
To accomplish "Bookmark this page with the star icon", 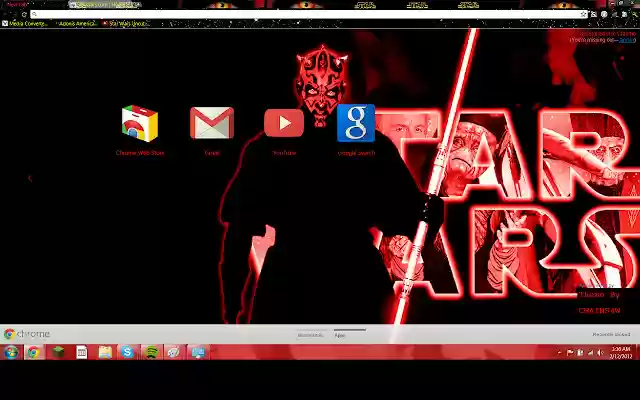I will [x=583, y=14].
